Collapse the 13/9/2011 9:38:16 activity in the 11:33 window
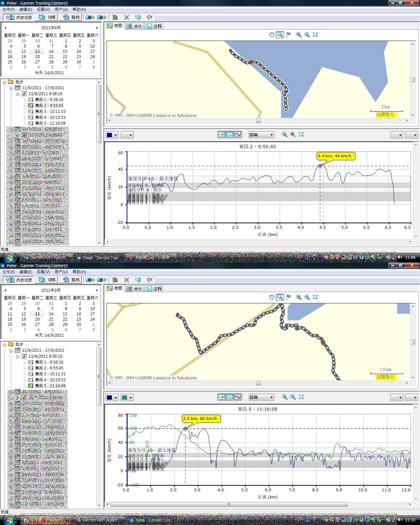 (x=18, y=356)
